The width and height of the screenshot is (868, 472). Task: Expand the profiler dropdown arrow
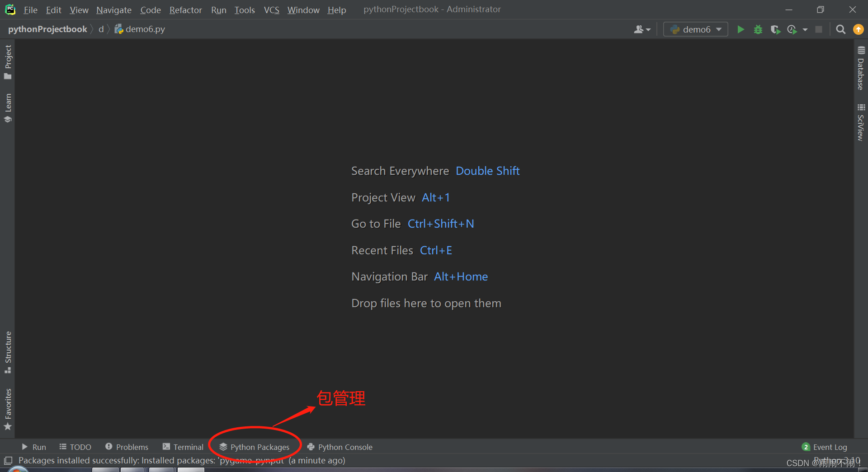pyautogui.click(x=805, y=30)
